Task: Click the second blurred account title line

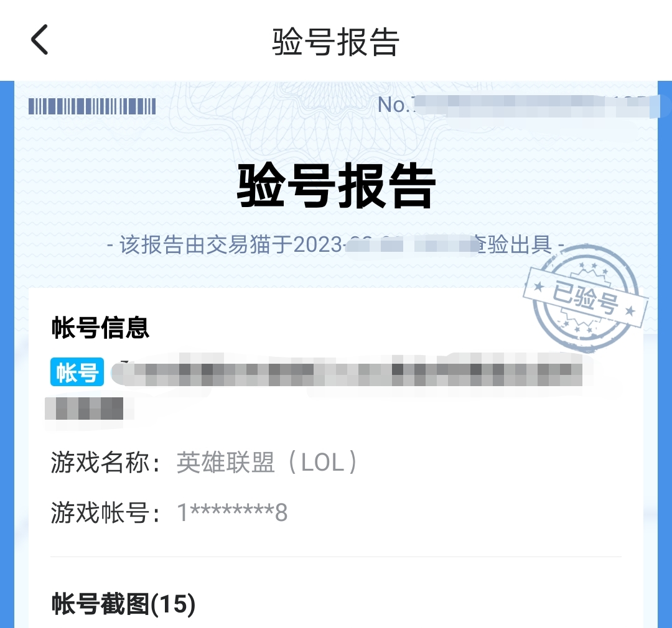Action: pyautogui.click(x=85, y=409)
